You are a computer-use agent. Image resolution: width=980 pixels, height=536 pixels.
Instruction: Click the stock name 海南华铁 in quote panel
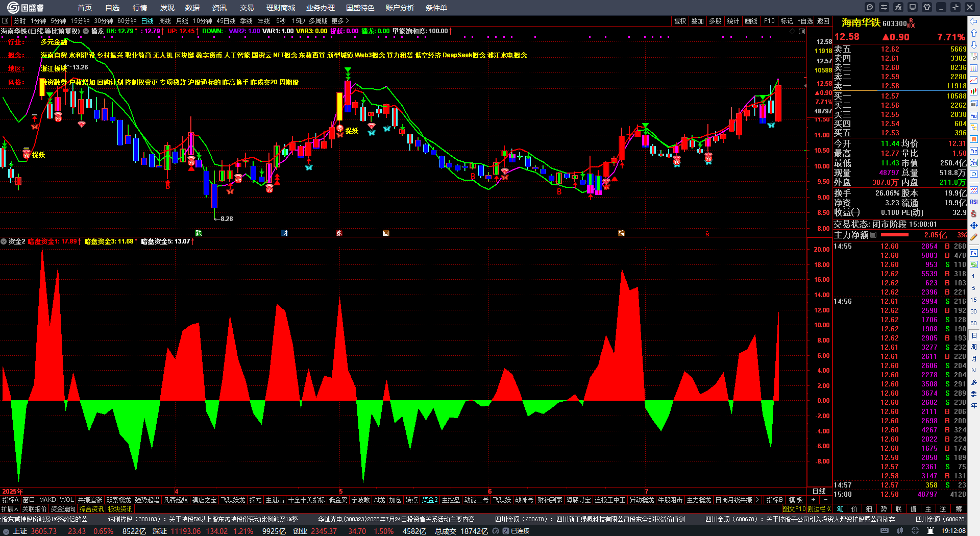tap(861, 22)
